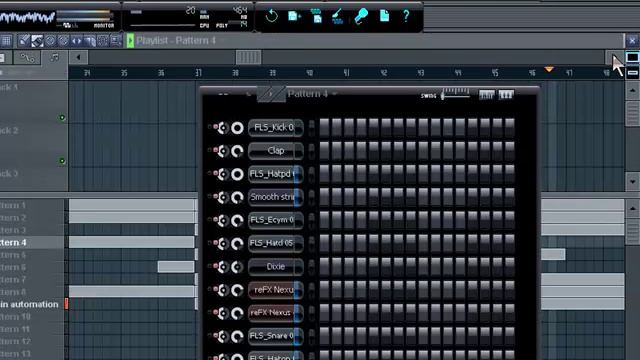
Task: Open the Pattern 4 selector dropdown
Action: click(311, 94)
